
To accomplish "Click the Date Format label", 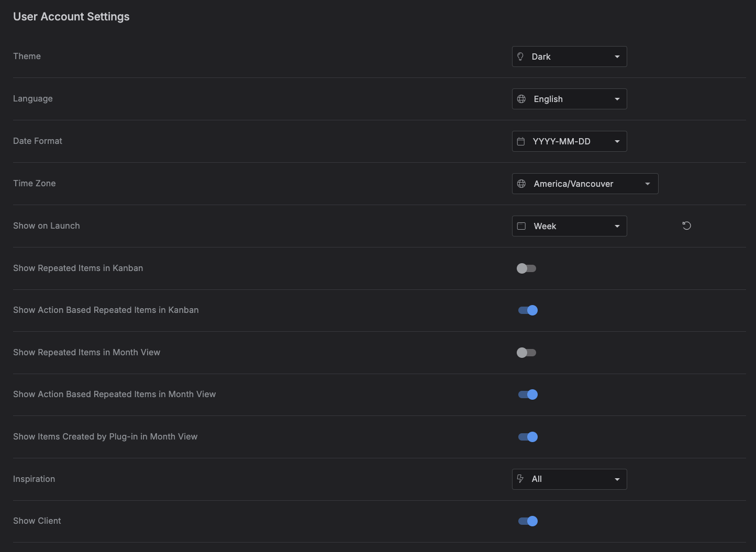I will [x=38, y=141].
